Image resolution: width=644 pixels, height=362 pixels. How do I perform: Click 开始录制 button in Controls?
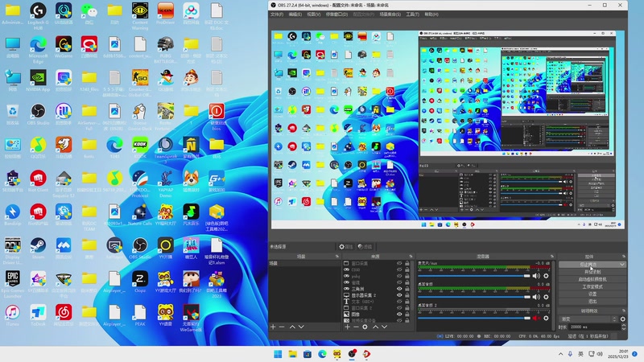point(592,272)
